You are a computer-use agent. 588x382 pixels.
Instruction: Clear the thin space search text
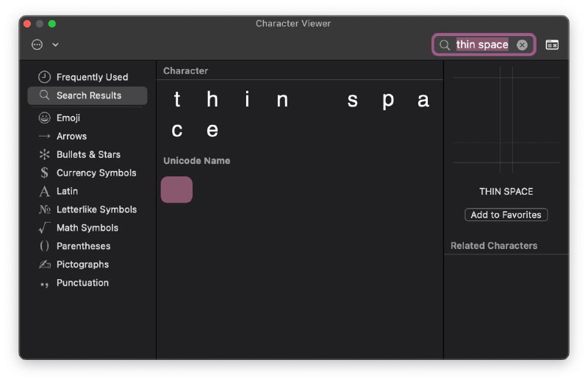(522, 45)
